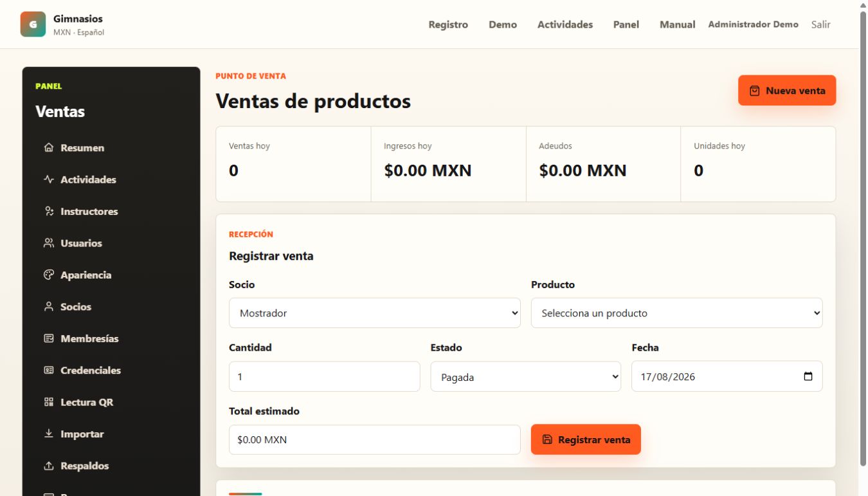Click the person icon beside Socios
This screenshot has height=496, width=868.
(49, 307)
